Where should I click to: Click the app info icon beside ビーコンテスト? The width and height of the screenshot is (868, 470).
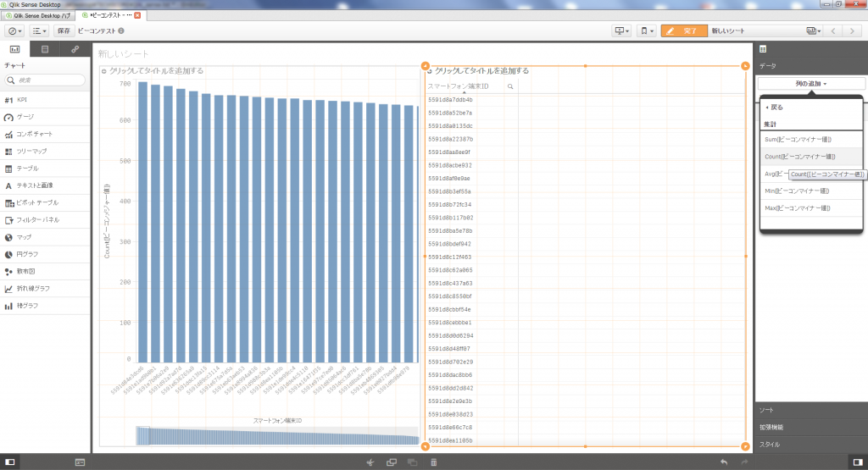(x=121, y=30)
